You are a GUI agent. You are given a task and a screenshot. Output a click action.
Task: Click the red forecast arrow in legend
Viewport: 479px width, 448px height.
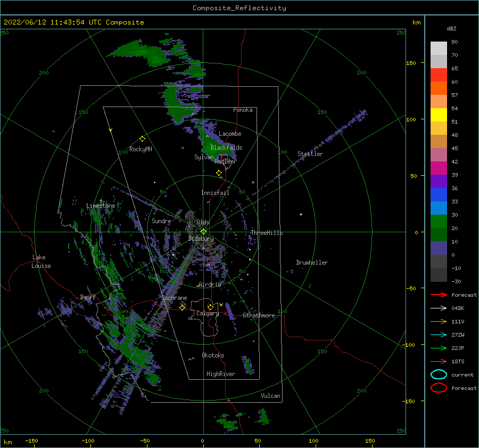coord(439,295)
